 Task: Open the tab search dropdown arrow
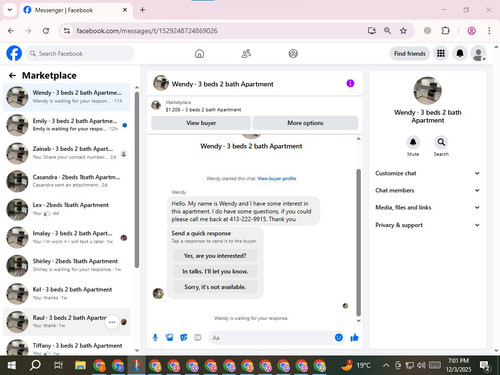(x=10, y=10)
